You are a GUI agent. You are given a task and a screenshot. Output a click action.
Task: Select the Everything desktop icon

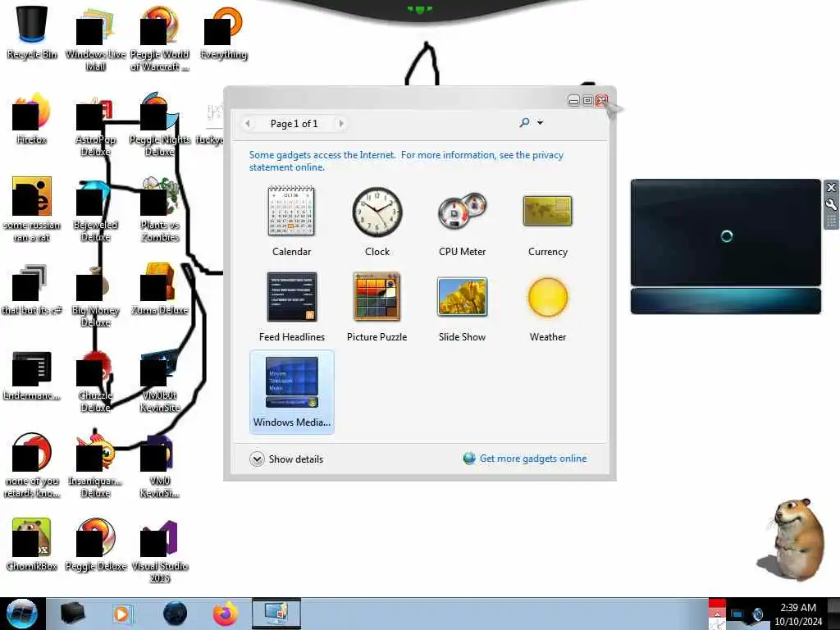click(223, 33)
